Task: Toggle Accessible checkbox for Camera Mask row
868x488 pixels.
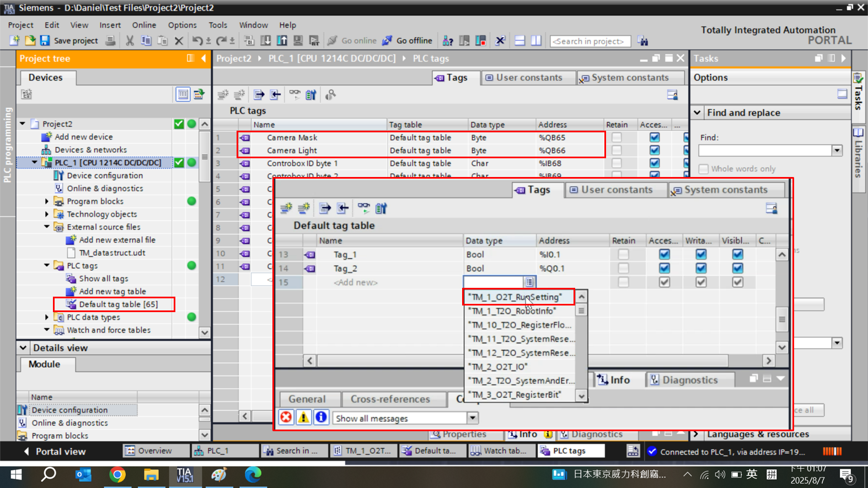Action: 654,137
